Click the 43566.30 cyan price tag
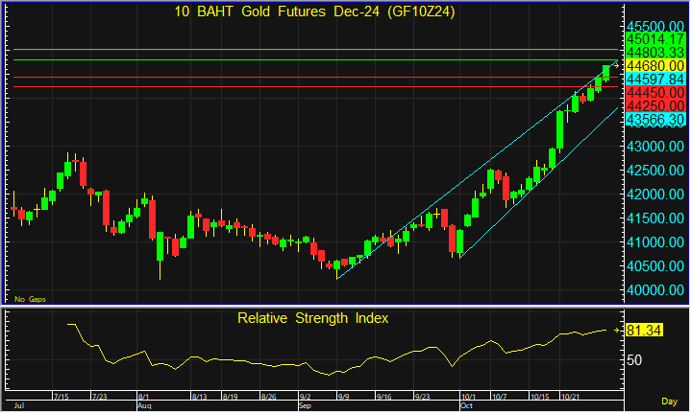 tap(654, 119)
